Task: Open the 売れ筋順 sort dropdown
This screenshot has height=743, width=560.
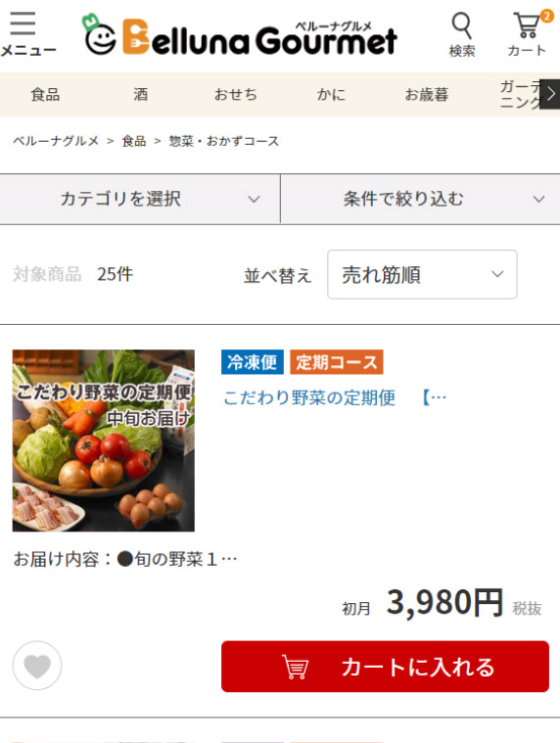Action: 422,274
